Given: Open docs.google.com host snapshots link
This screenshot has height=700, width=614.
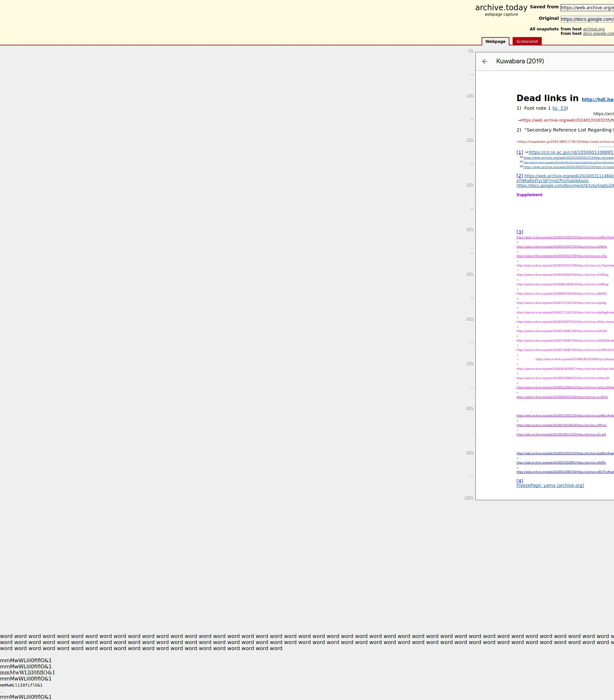Looking at the screenshot, I should (x=598, y=34).
